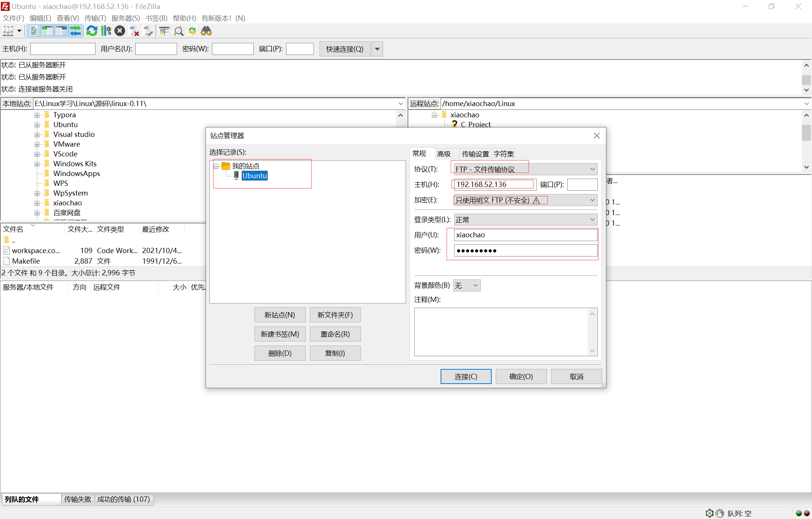Open the protocol FTP dropdown
812x519 pixels.
(525, 169)
